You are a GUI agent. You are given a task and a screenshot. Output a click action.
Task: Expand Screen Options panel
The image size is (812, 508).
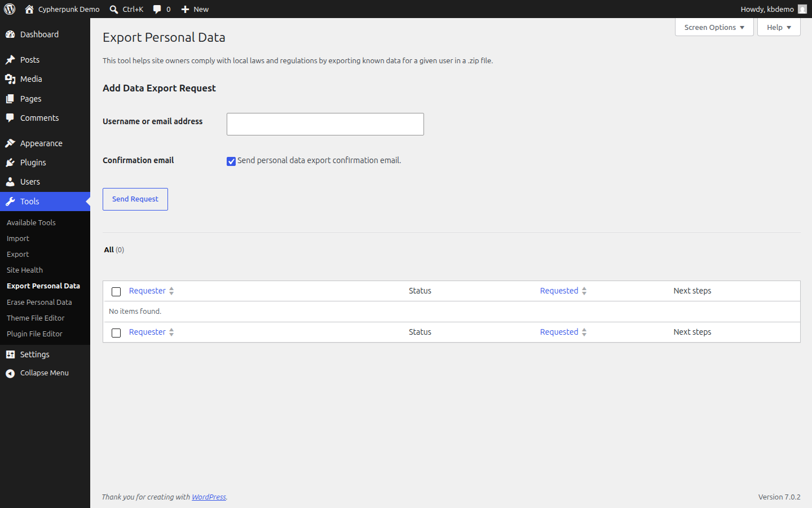[x=714, y=27]
